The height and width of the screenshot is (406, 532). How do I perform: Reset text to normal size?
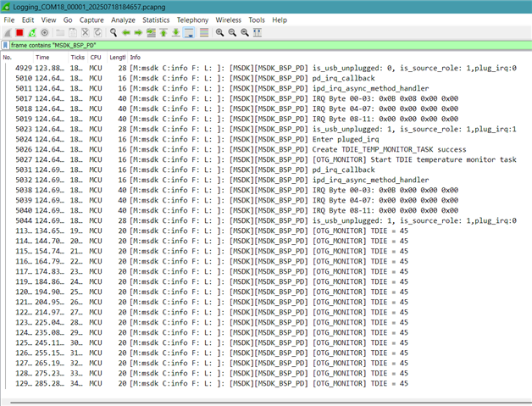[245, 32]
